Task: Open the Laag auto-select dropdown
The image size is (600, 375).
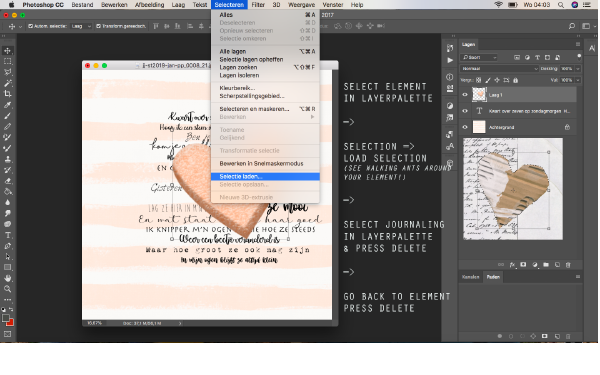Action: click(81, 26)
